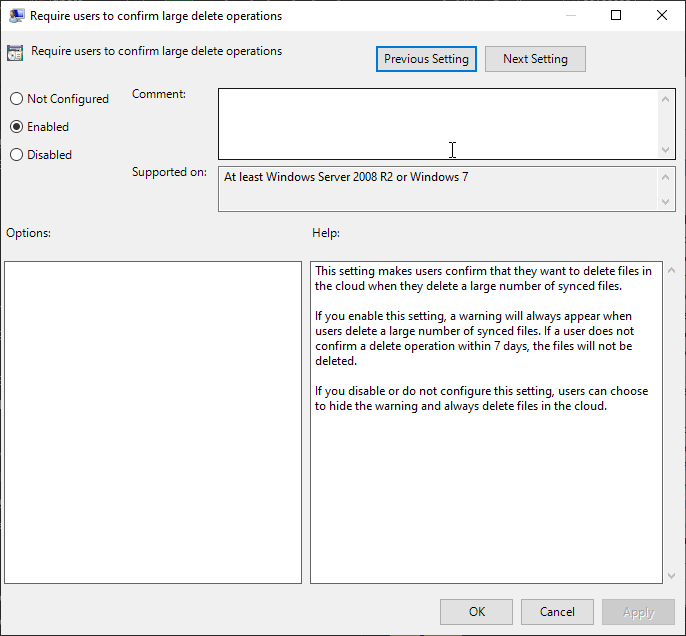The height and width of the screenshot is (636, 686).
Task: Click the policy setting icon beside the heading
Action: pyautogui.click(x=15, y=54)
